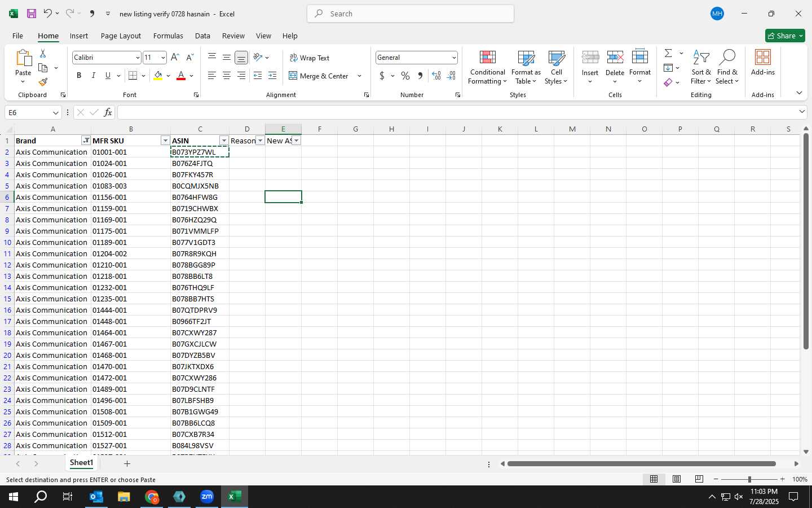Toggle Center horizontal alignment

point(226,76)
